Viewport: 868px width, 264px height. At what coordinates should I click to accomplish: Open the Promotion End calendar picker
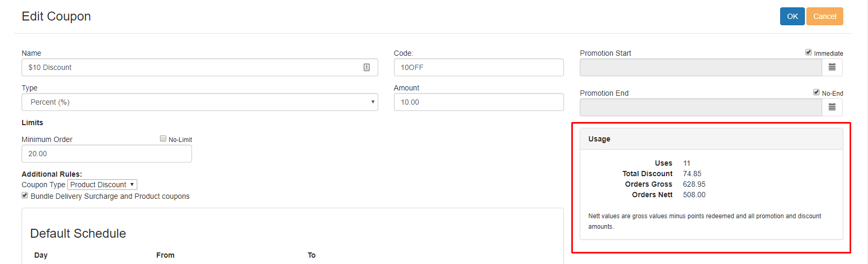(832, 107)
